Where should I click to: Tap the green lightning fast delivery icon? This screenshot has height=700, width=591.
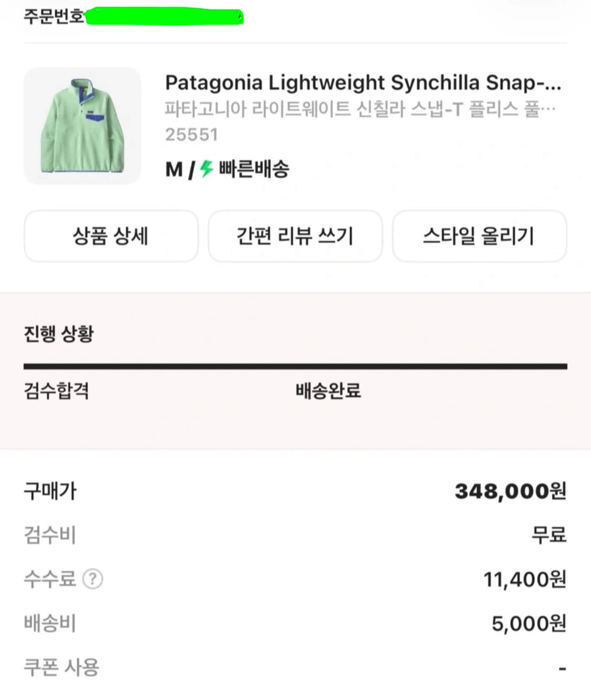tap(206, 169)
